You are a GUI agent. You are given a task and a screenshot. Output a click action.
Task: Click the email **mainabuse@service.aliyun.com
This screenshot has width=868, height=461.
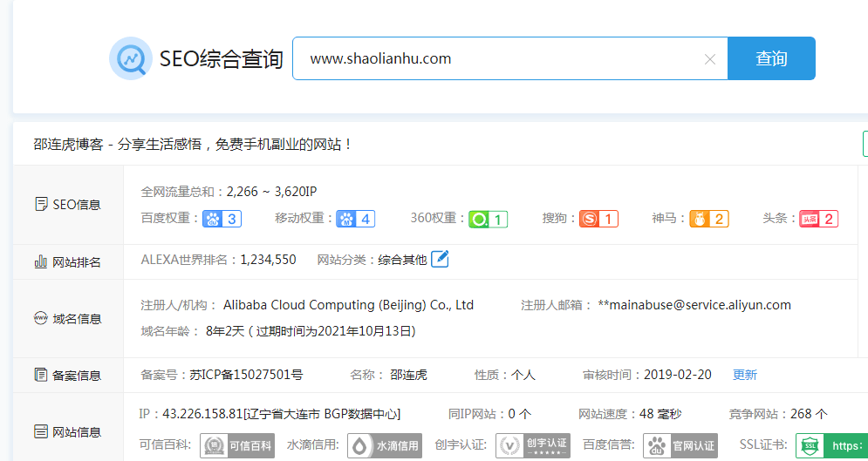[694, 305]
